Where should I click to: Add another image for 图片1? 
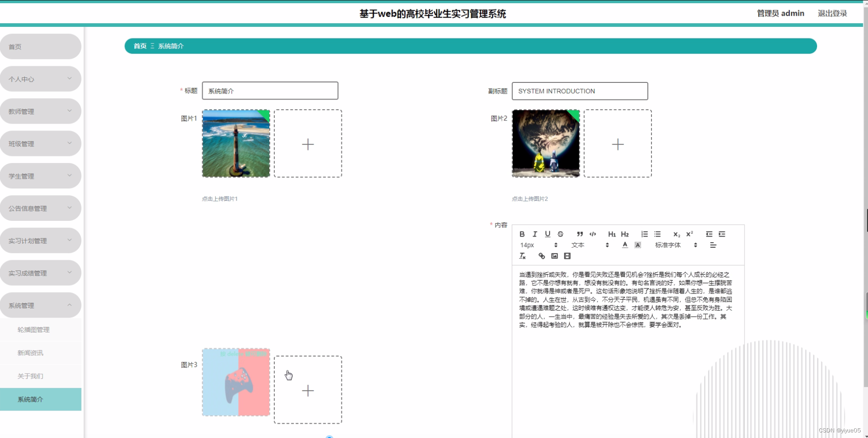[x=308, y=144]
